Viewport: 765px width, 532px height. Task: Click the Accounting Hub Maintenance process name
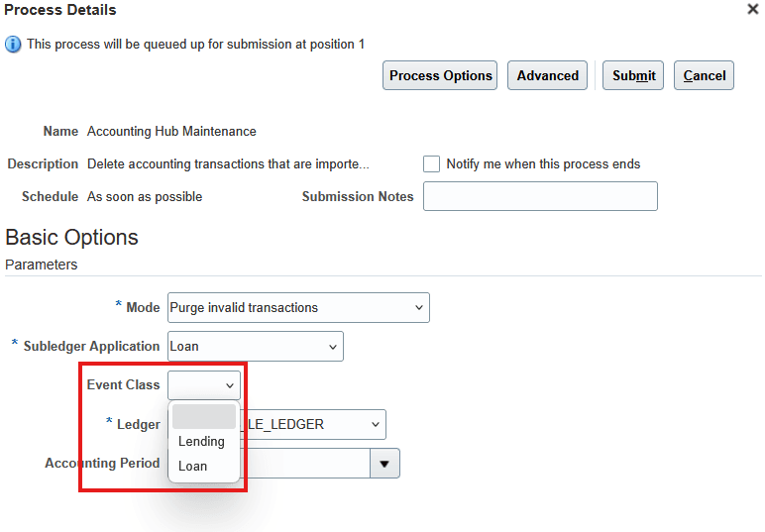click(171, 131)
